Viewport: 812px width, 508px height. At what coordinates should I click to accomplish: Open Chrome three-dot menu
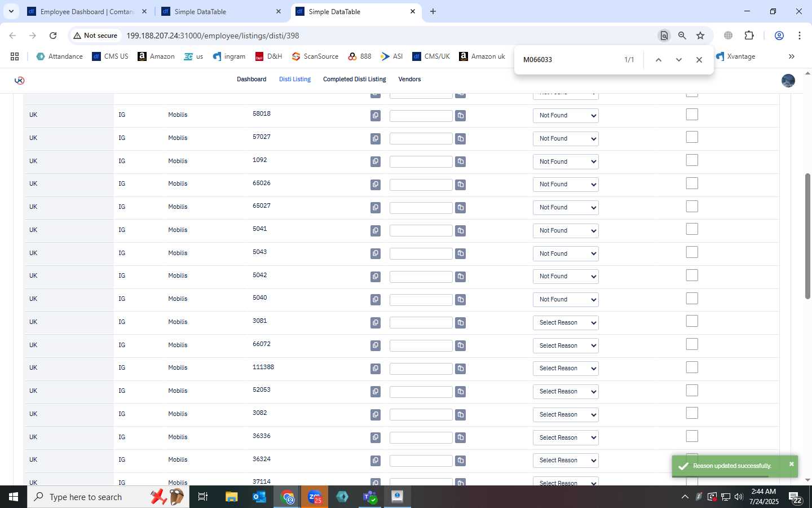pos(800,36)
